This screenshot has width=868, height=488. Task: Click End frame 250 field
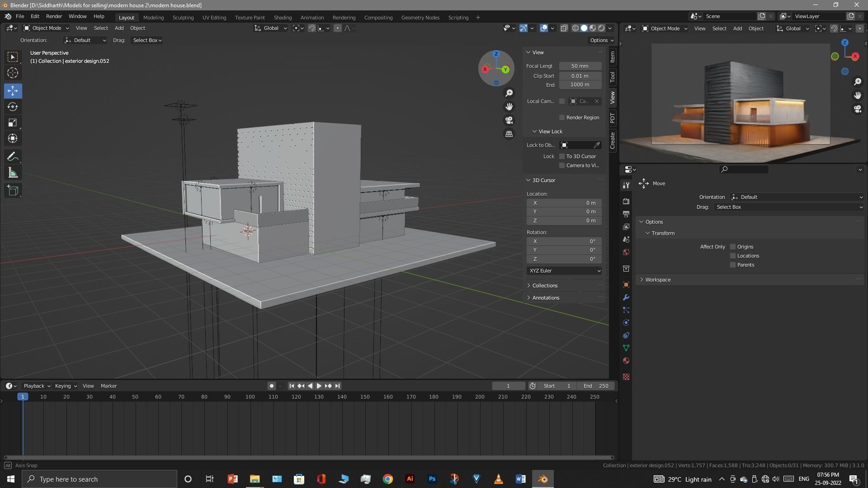(596, 386)
